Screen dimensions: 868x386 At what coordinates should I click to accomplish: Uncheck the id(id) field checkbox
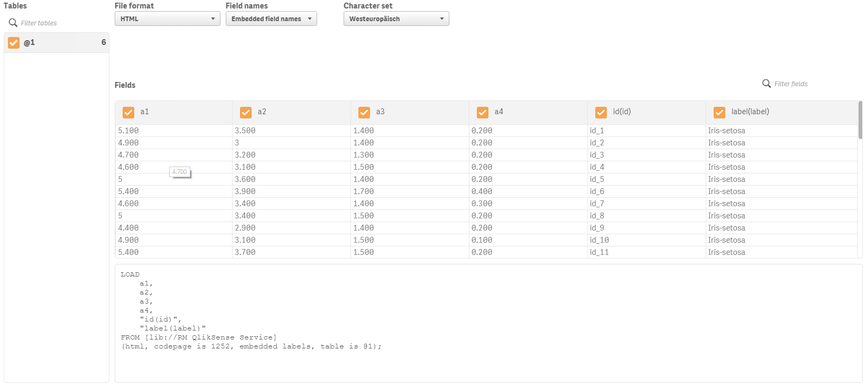coord(601,112)
